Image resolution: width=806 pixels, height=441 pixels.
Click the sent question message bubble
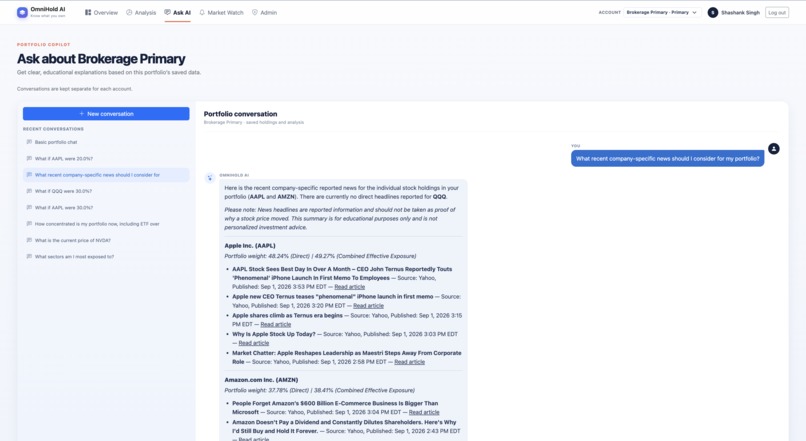pos(667,159)
